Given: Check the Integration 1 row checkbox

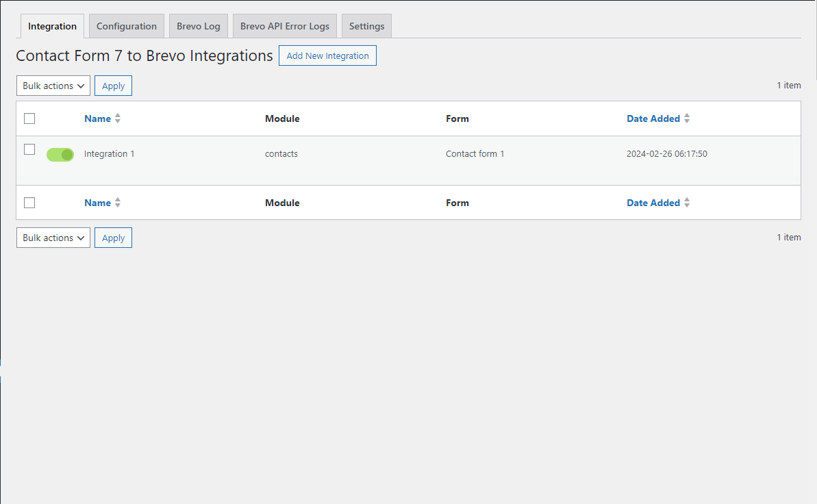Looking at the screenshot, I should (29, 149).
